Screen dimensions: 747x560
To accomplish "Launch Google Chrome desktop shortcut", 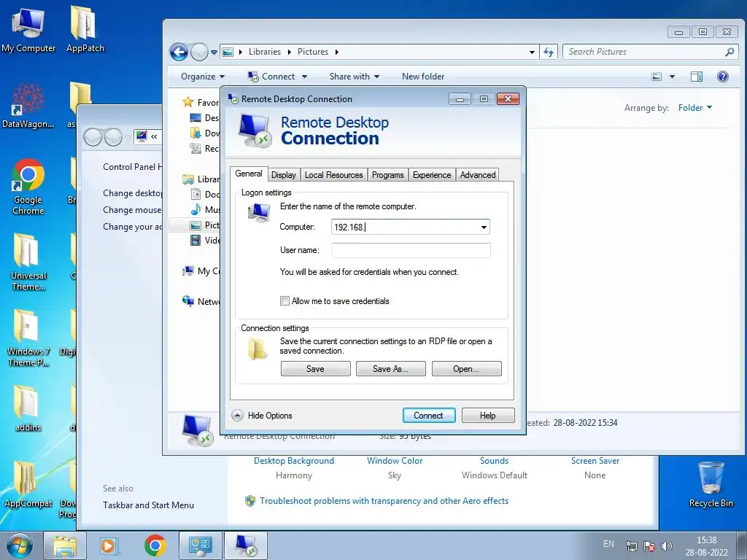I will 28,187.
